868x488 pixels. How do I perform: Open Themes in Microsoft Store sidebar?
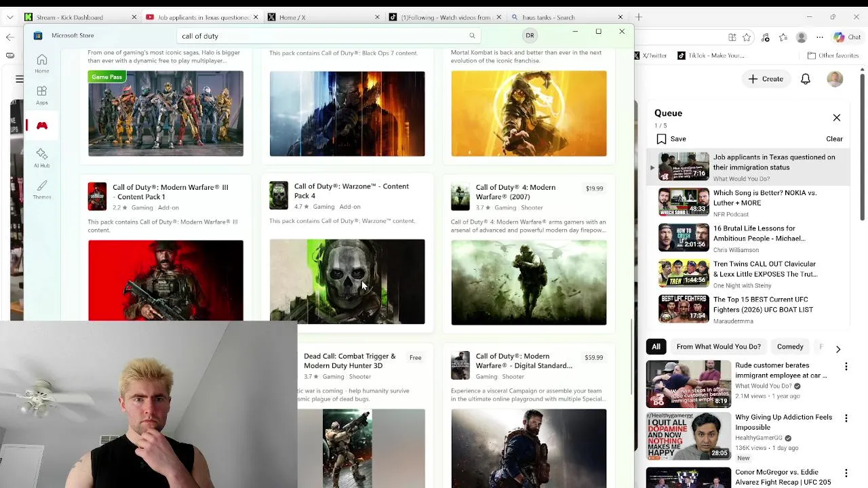pyautogui.click(x=41, y=189)
